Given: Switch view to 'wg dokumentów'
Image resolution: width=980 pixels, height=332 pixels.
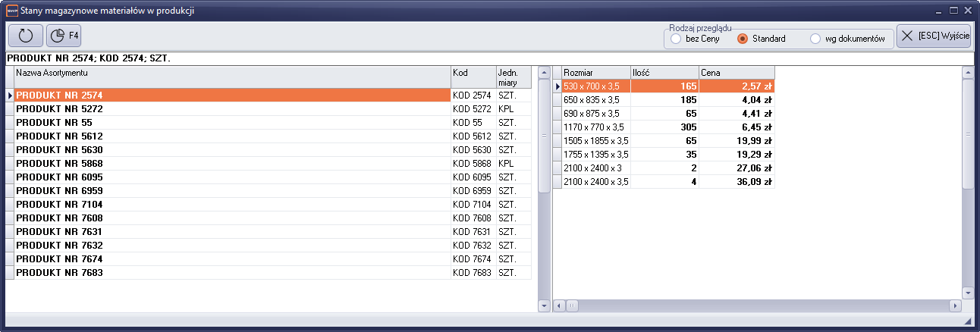Looking at the screenshot, I should (x=815, y=39).
